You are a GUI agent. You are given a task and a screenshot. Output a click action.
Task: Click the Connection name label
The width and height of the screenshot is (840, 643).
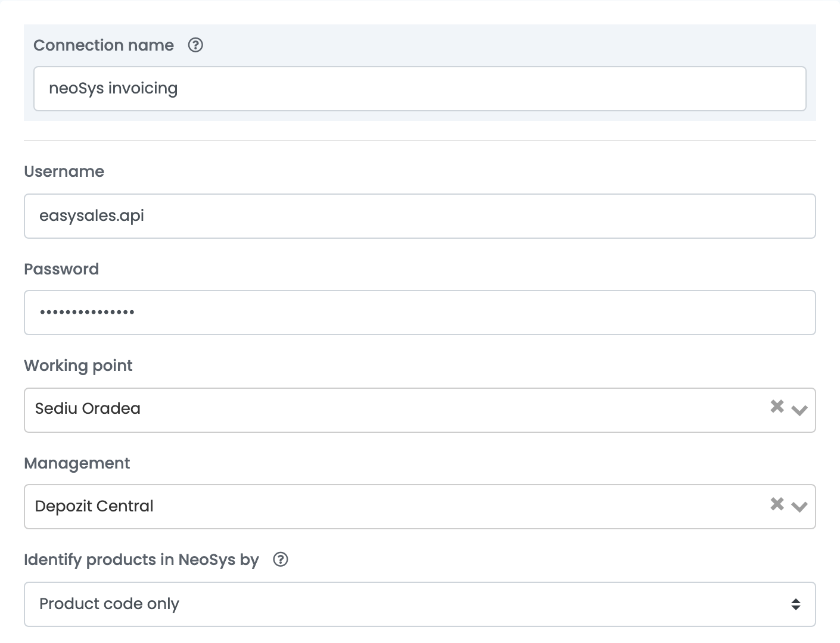[x=104, y=45]
